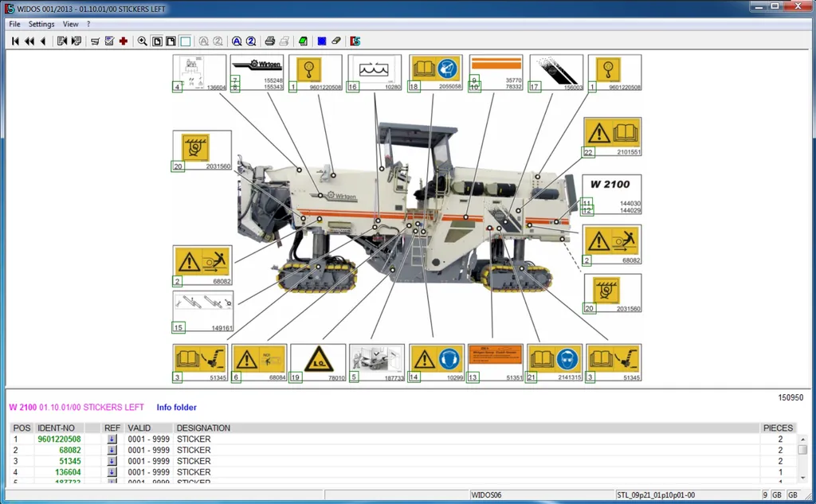Image resolution: width=816 pixels, height=504 pixels.
Task: Click position number 13 label box
Action: pyautogui.click(x=473, y=377)
